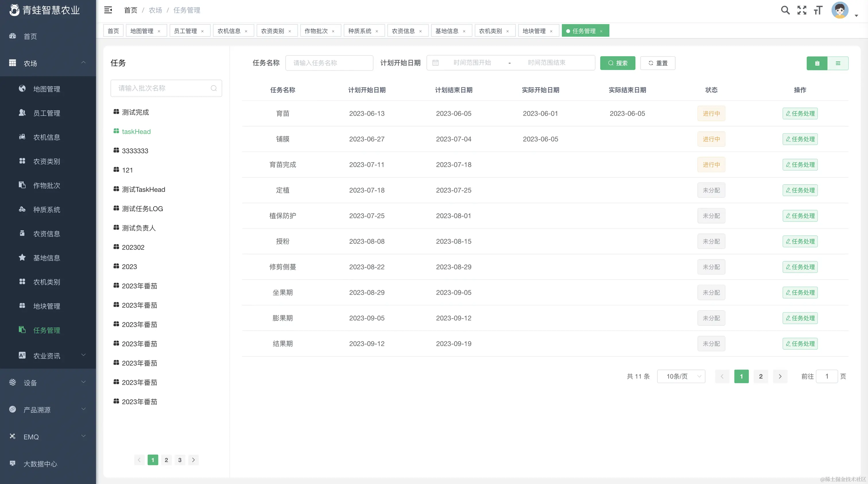868x484 pixels.
Task: Toggle fullscreen mode via the expand icon
Action: (802, 10)
